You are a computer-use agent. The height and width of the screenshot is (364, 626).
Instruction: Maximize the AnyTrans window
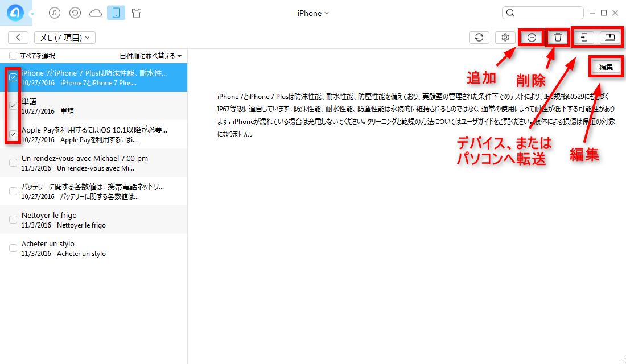(x=604, y=13)
